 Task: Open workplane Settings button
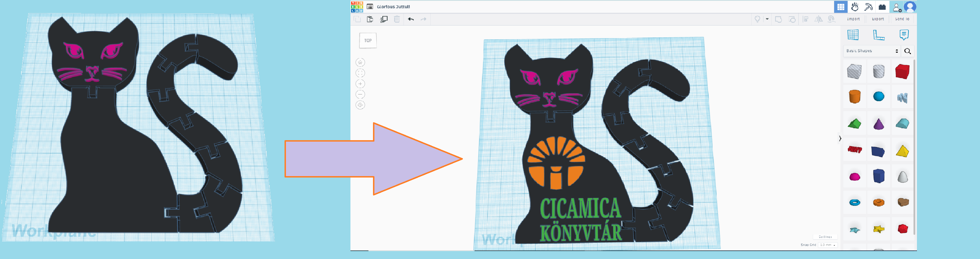click(825, 236)
